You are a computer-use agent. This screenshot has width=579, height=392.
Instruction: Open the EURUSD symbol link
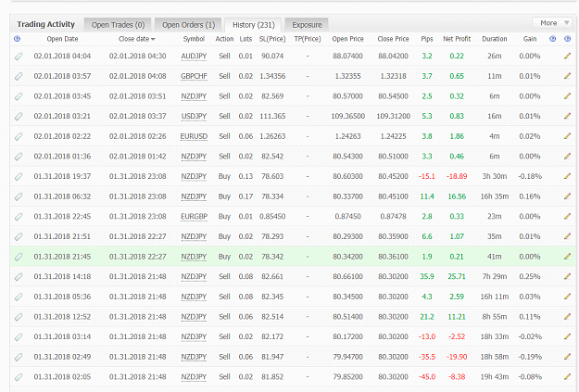point(194,136)
